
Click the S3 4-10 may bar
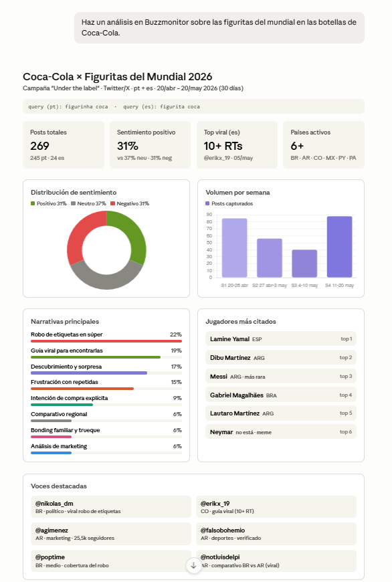point(304,264)
